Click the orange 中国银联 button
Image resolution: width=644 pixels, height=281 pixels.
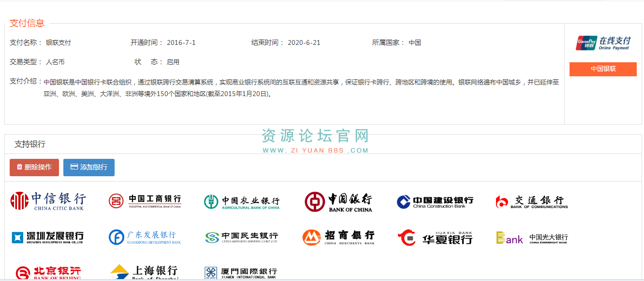[603, 69]
